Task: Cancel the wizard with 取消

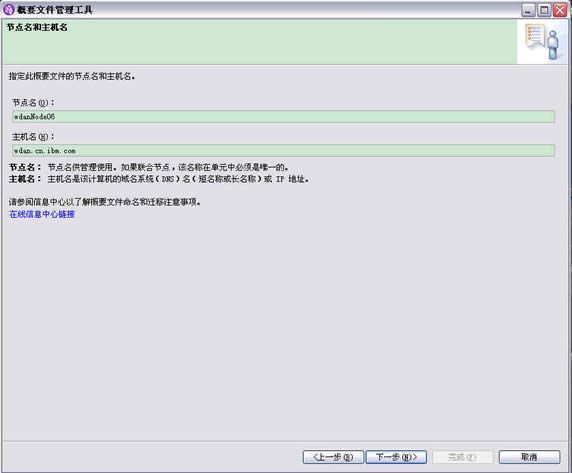Action: tap(529, 457)
